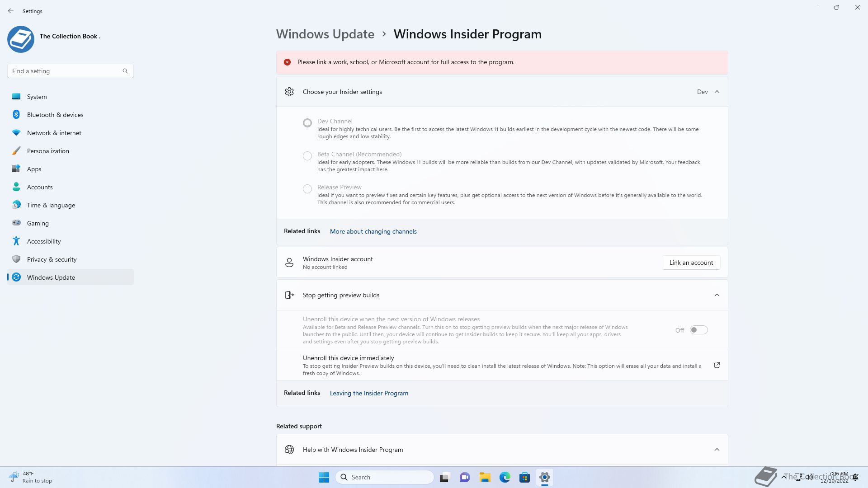Image resolution: width=868 pixels, height=488 pixels.
Task: Open The Collection Book profile picture
Action: (21, 39)
